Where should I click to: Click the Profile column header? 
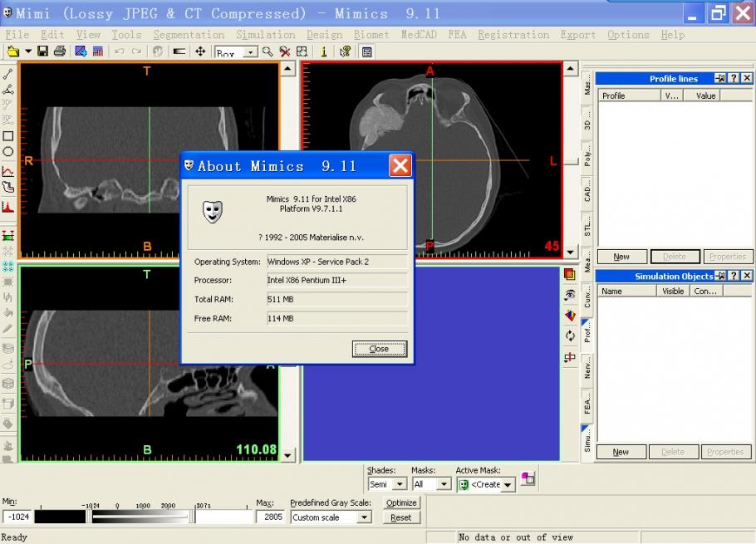click(x=629, y=96)
